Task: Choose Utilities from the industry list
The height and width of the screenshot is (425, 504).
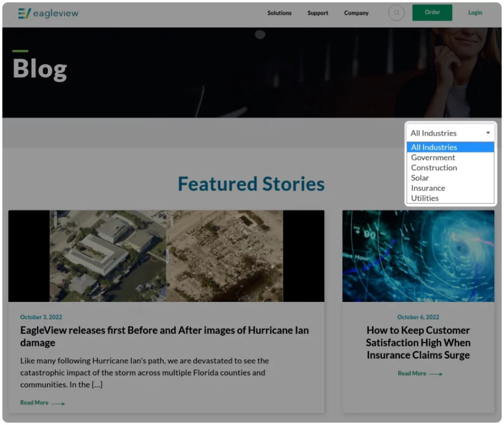Action: [x=450, y=198]
